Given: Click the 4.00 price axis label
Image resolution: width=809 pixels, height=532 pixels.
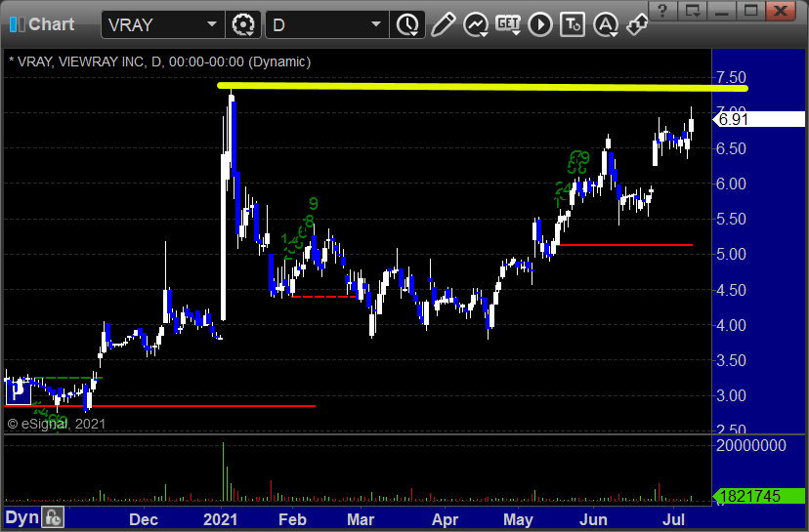Looking at the screenshot, I should pos(731,325).
